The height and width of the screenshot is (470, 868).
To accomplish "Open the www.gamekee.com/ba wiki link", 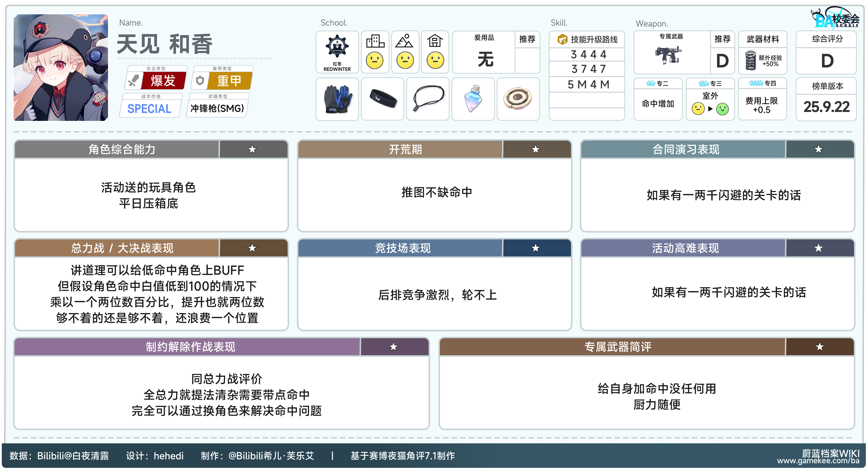I will pos(818,461).
